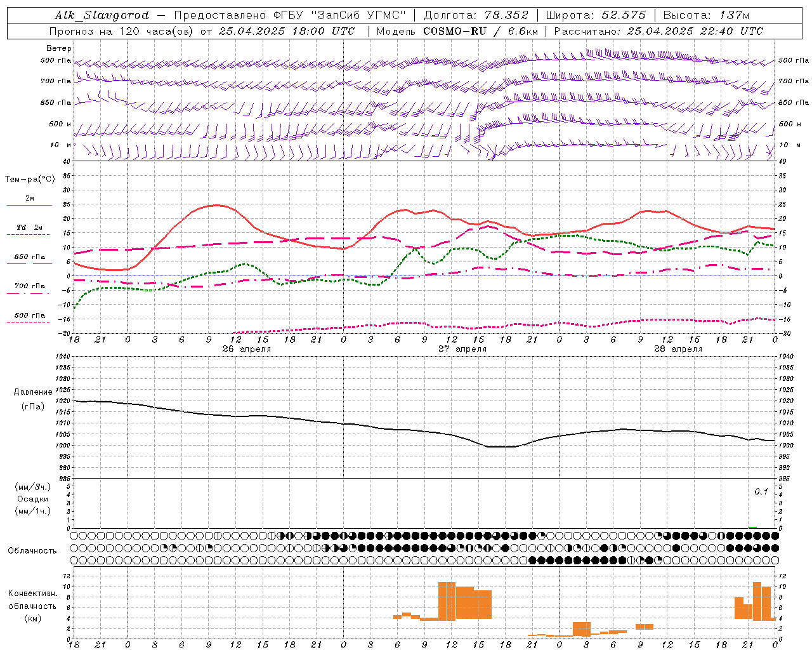Select the forecast start 25.04.2025 18:00 UTC
This screenshot has width=812, height=650.
click(287, 31)
